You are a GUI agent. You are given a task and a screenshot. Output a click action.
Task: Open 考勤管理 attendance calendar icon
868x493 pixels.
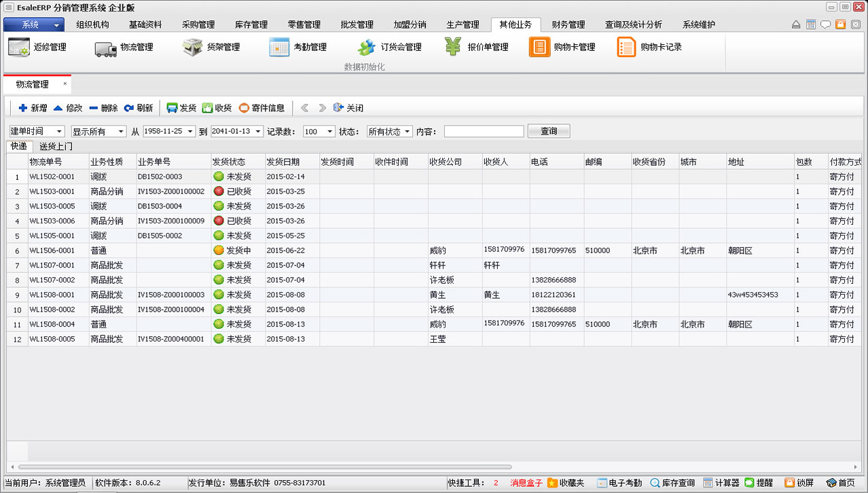click(x=279, y=48)
